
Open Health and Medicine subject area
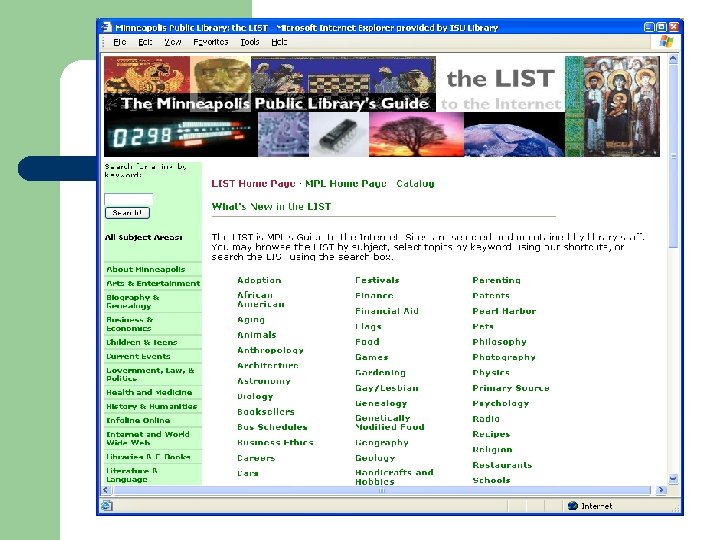149,392
